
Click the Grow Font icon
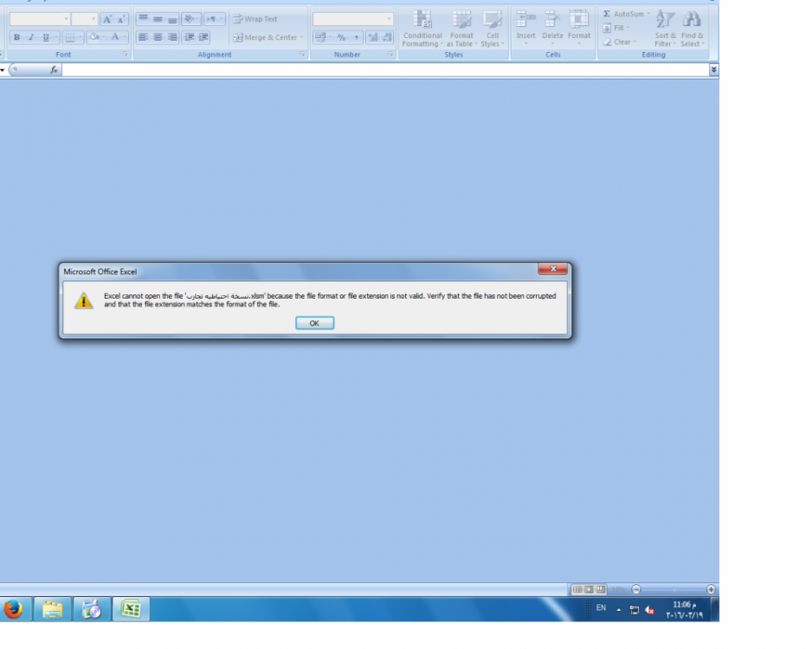[107, 20]
